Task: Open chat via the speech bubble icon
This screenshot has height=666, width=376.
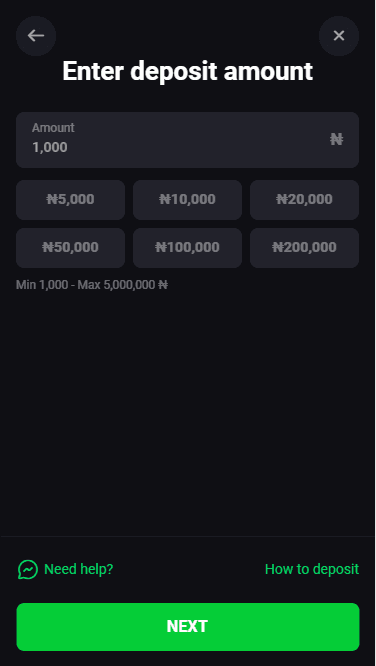Action: click(28, 569)
